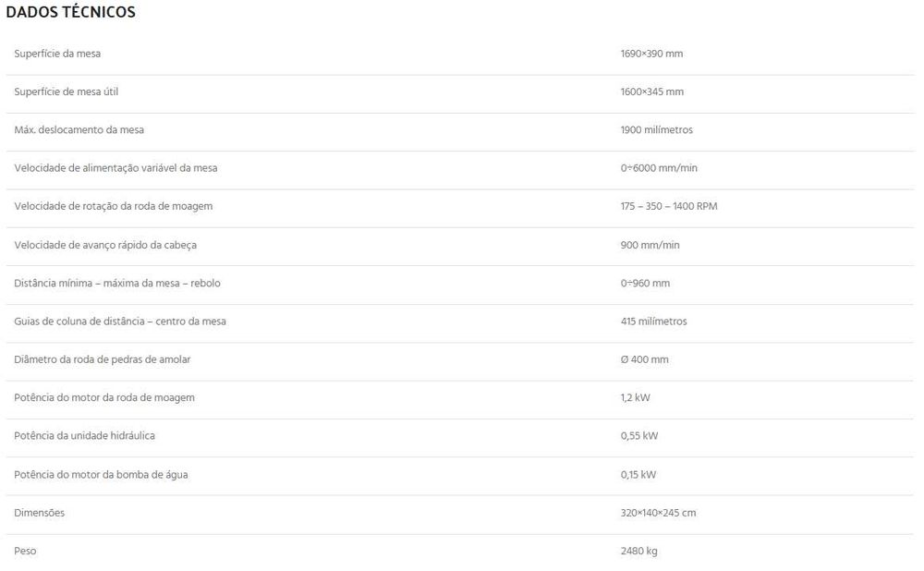Select the 'Superfície da mesa' label
This screenshot has height=571, width=924.
point(57,54)
